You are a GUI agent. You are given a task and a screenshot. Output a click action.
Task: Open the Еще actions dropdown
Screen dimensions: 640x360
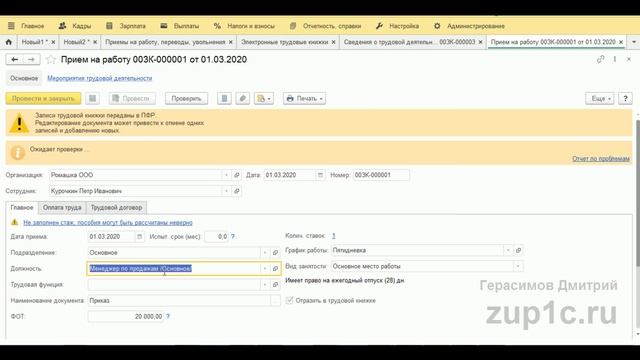(x=600, y=98)
